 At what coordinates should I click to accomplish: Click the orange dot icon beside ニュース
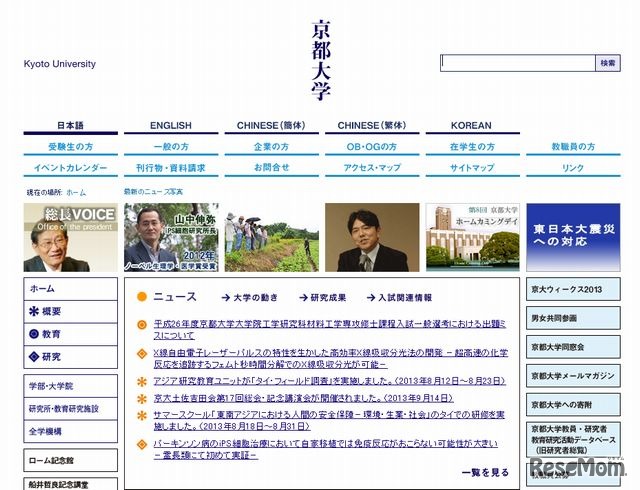(x=142, y=297)
